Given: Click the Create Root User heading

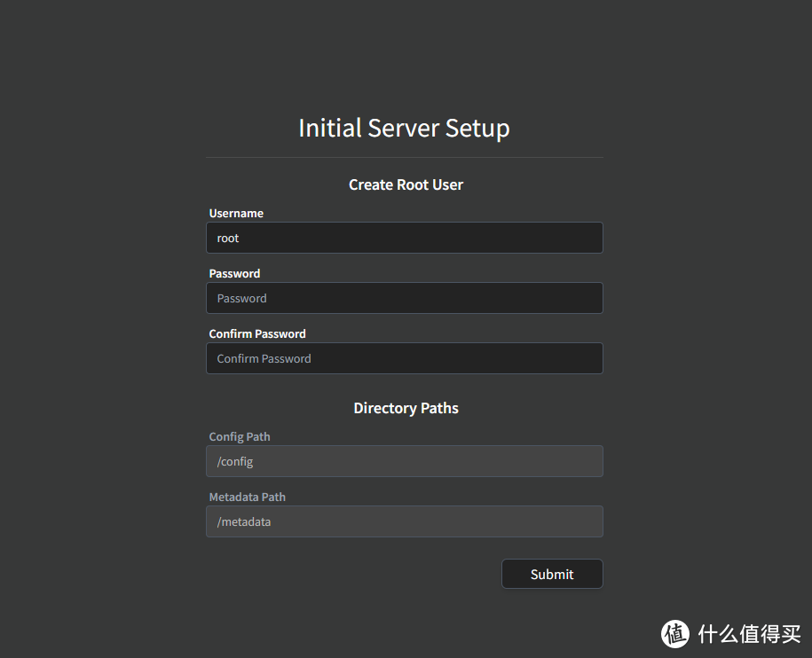Looking at the screenshot, I should click(x=406, y=184).
